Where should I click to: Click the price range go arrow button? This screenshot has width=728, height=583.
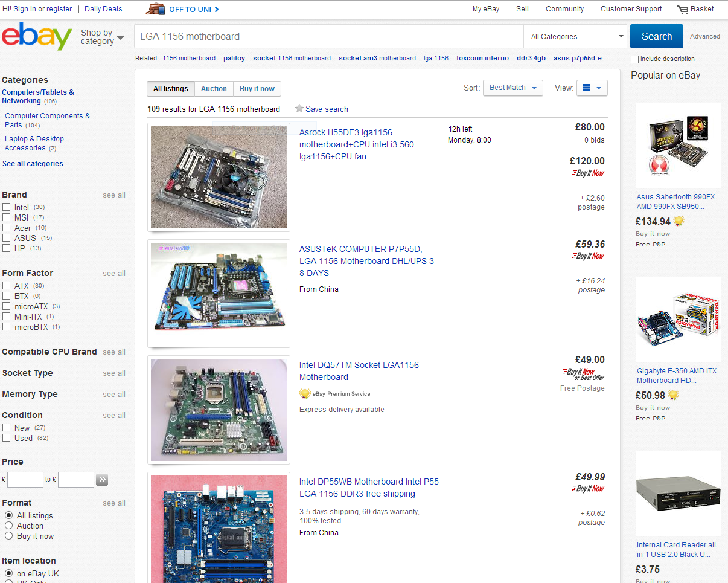coord(102,480)
